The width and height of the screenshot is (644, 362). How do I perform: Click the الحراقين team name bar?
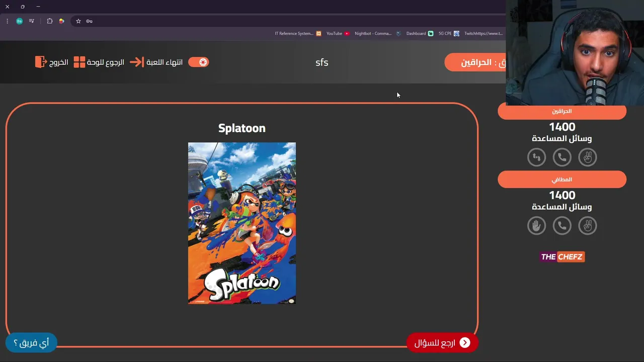click(x=562, y=112)
